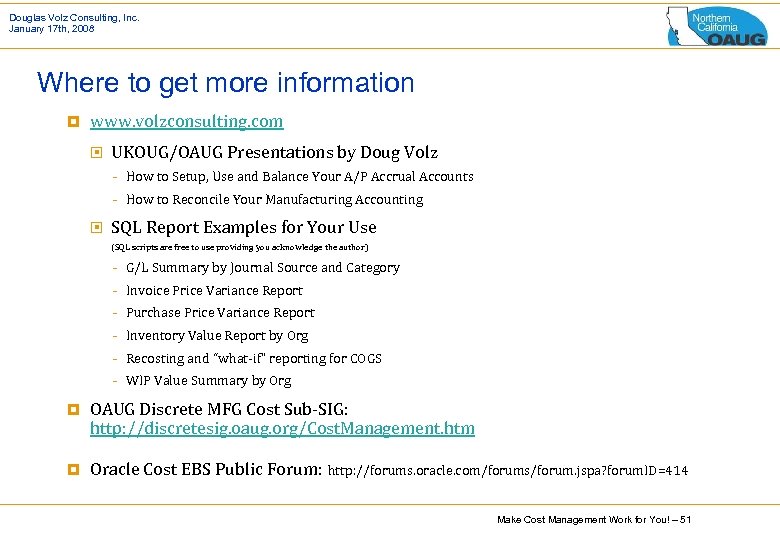Click the Northern California OAUG logo

716,26
